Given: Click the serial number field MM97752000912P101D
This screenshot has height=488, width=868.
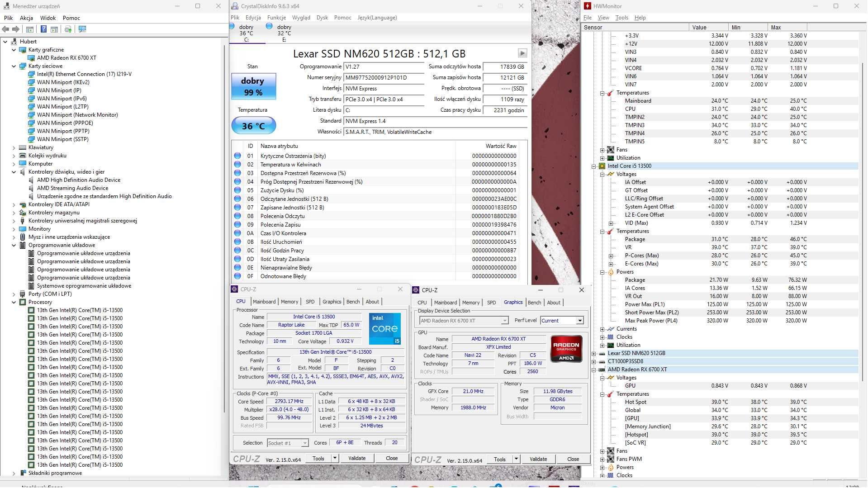Looking at the screenshot, I should (384, 77).
